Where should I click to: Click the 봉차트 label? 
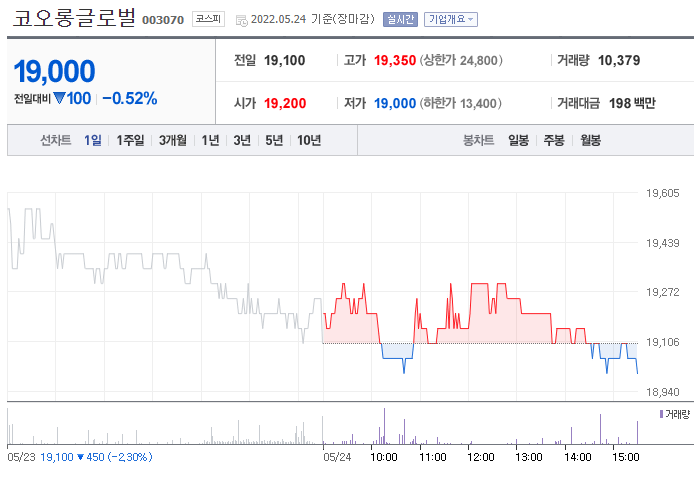pos(478,140)
